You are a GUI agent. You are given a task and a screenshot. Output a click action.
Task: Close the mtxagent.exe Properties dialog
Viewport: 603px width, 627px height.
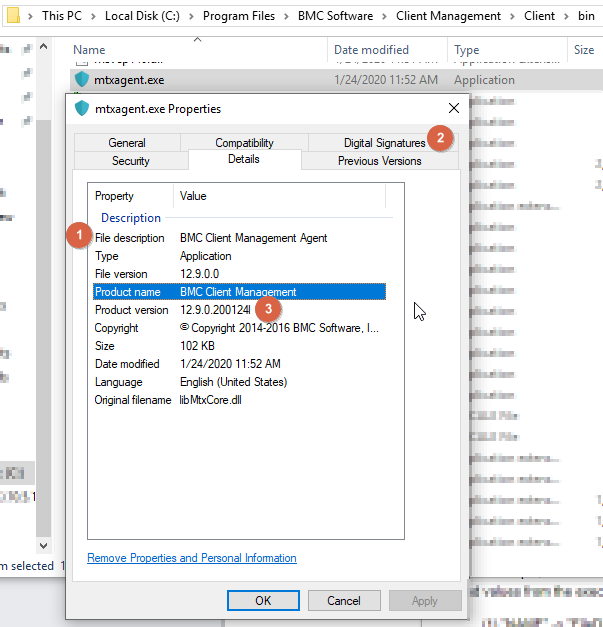click(453, 108)
